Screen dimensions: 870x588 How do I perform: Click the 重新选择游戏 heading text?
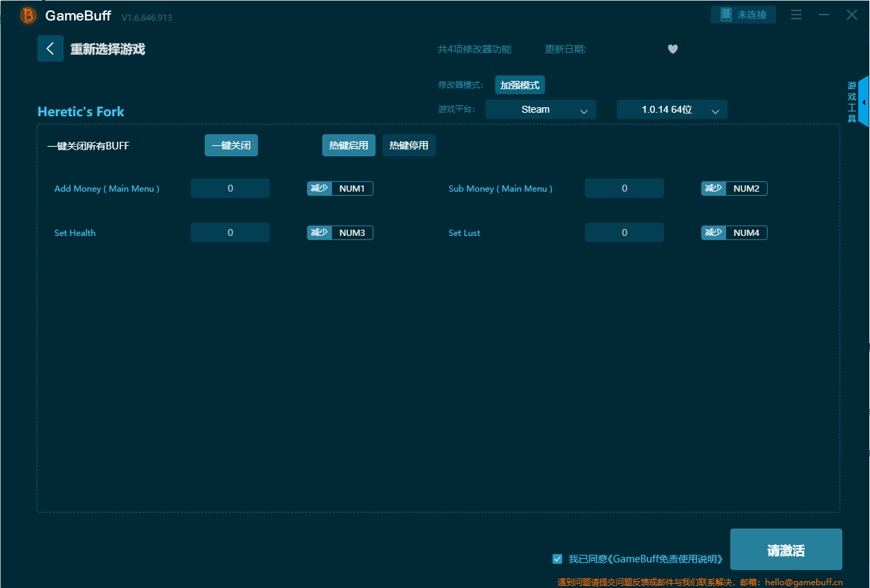pos(107,49)
